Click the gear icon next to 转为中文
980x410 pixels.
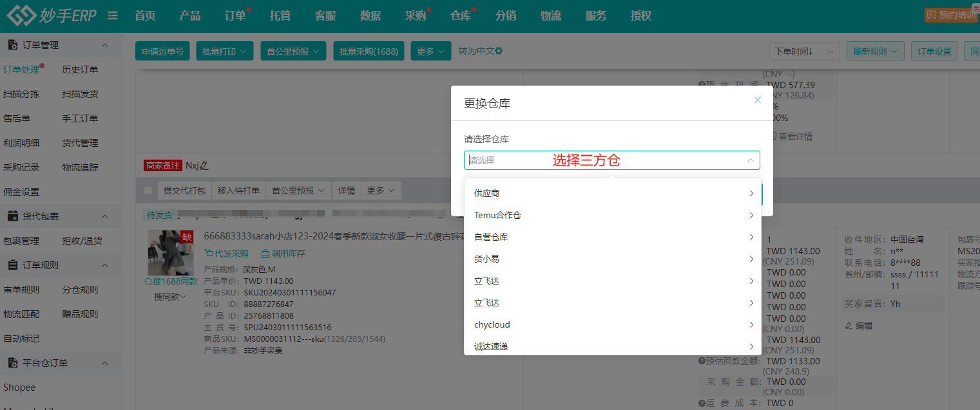499,51
